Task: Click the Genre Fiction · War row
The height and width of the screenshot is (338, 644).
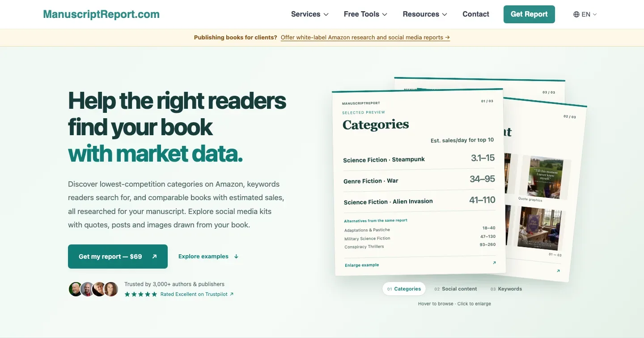Action: pos(419,180)
